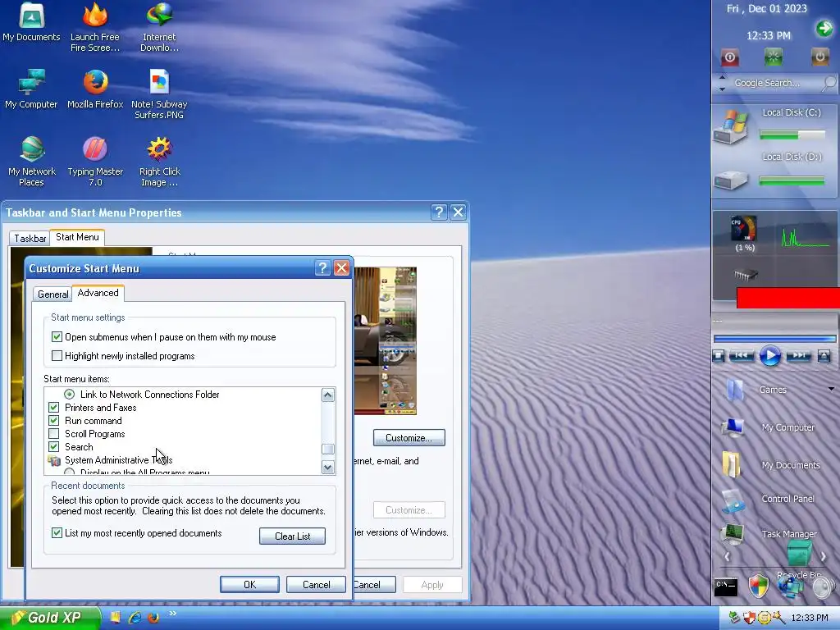Open Security Center shield icon in sidebar

(x=758, y=586)
